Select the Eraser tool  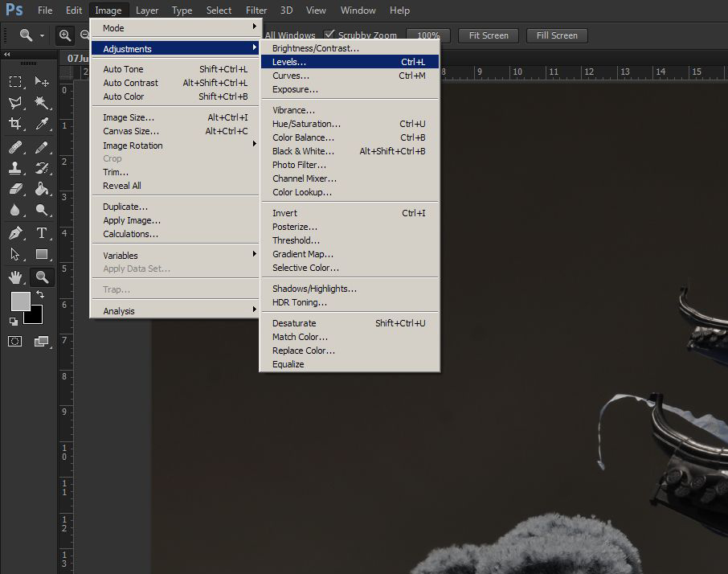tap(15, 189)
